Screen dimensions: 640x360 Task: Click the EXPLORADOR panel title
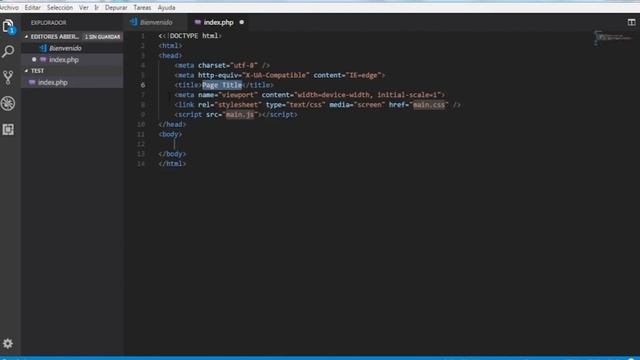pyautogui.click(x=49, y=23)
